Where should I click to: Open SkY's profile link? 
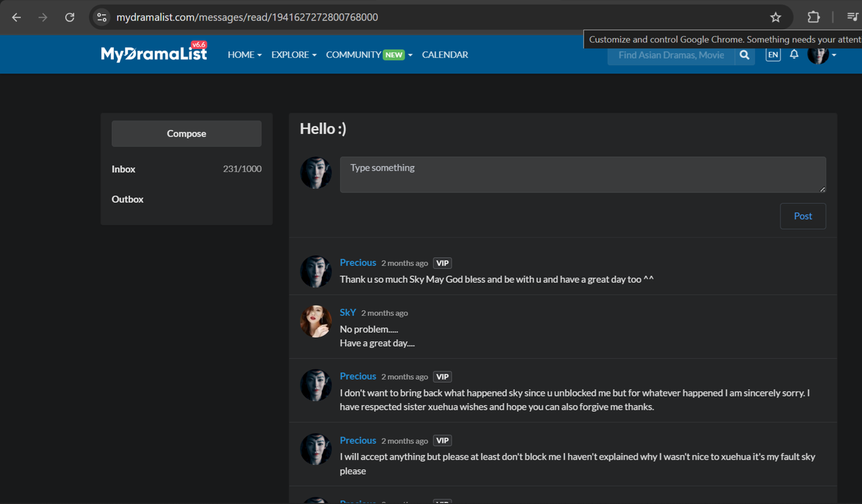click(347, 312)
